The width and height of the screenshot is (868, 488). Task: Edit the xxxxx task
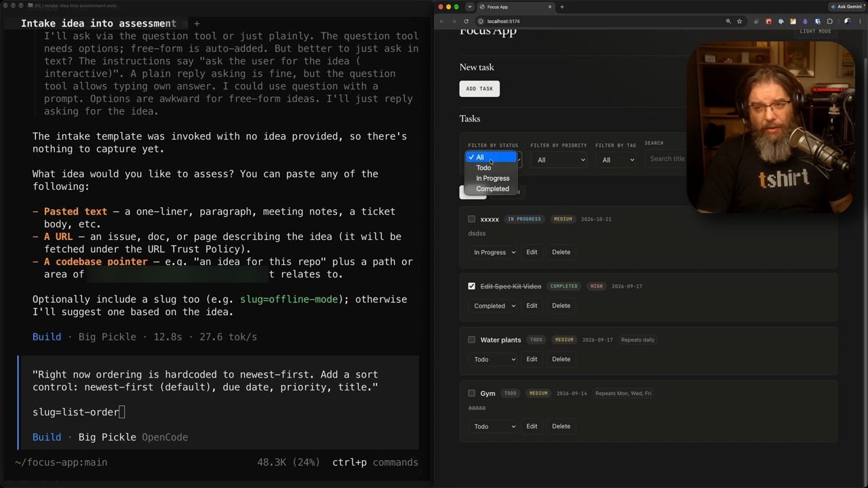pos(532,252)
